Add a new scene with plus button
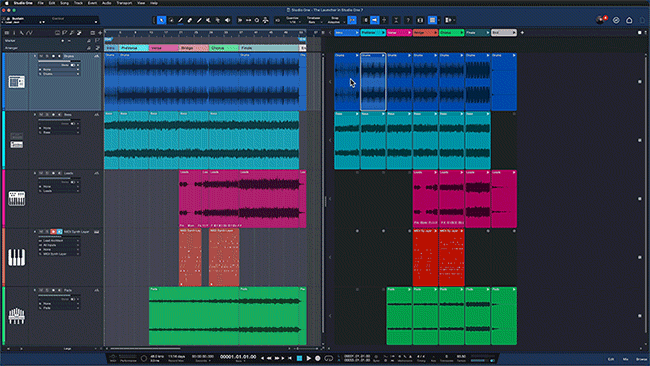This screenshot has height=366, width=650. pos(522,32)
